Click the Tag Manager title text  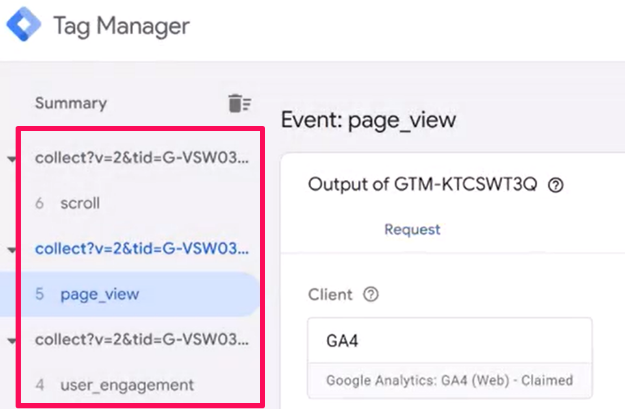coord(122,26)
